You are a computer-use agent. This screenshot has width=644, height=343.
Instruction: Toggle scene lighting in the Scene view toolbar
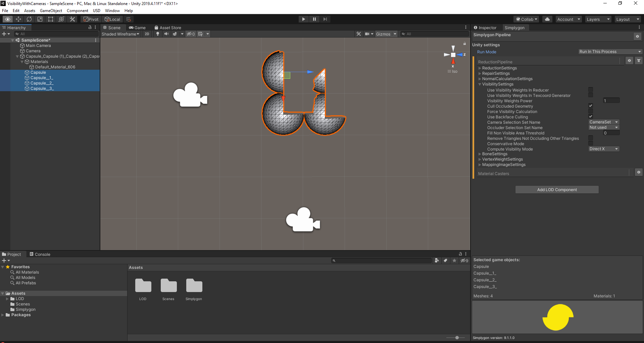tap(158, 34)
